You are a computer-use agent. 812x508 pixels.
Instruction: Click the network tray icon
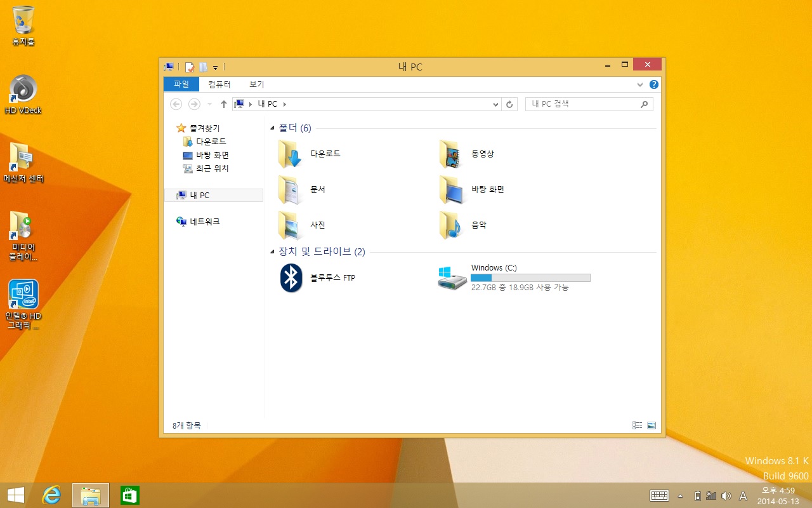pos(711,495)
